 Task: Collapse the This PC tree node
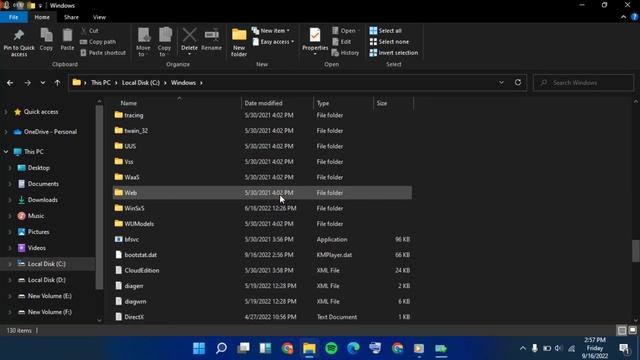click(x=6, y=152)
